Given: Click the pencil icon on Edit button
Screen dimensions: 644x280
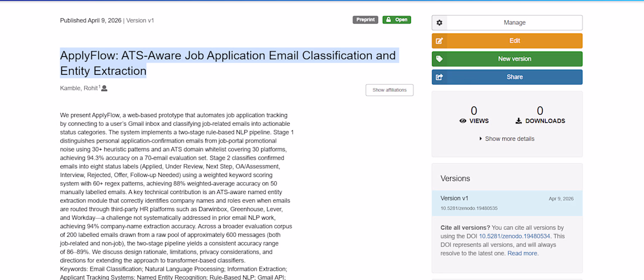Looking at the screenshot, I should coord(439,40).
